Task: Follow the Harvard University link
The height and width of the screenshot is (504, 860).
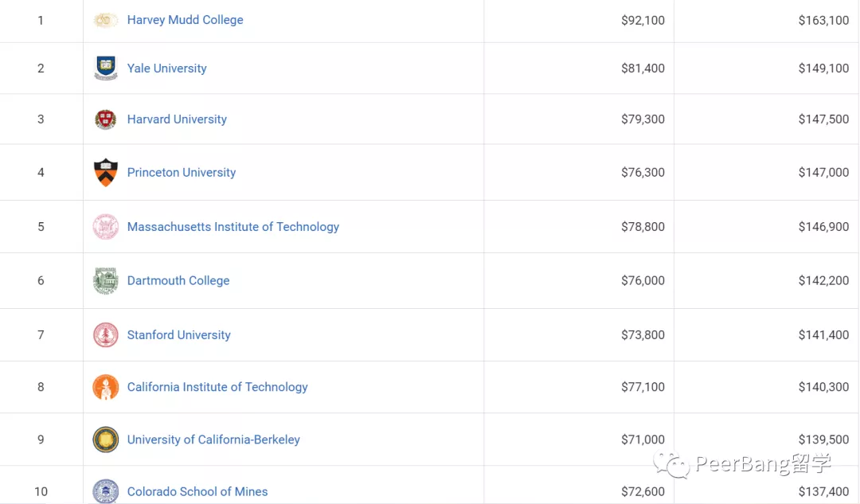Action: point(177,119)
